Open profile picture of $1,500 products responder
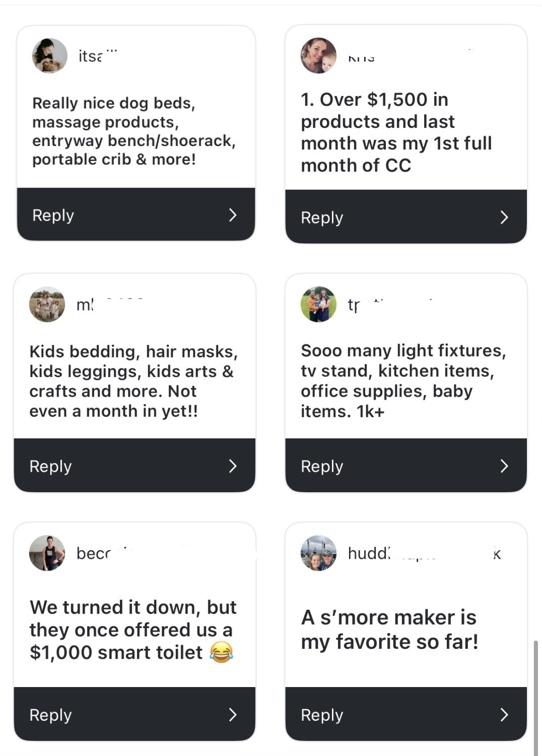The width and height of the screenshot is (542, 756). click(x=318, y=55)
